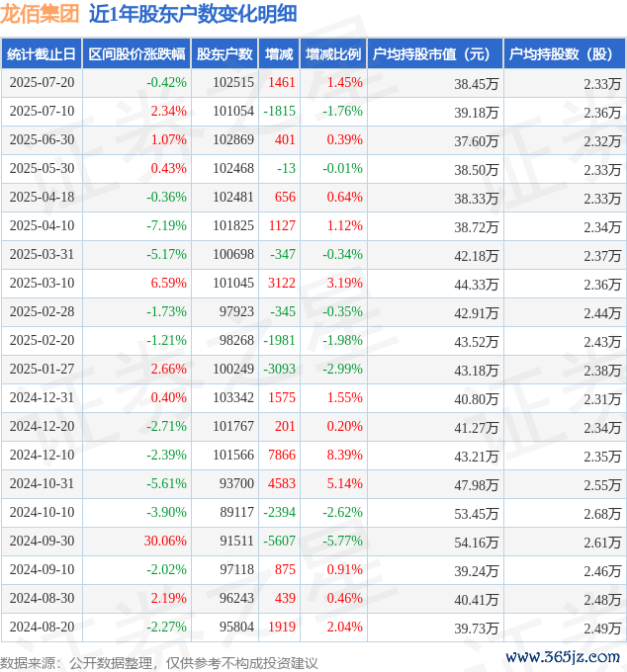The width and height of the screenshot is (627, 672).
Task: Click the 股东户数 column header
Action: (x=224, y=54)
